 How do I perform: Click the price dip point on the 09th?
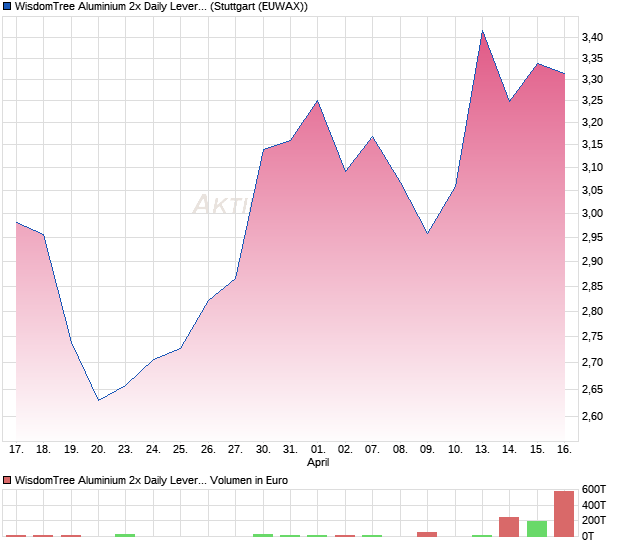click(x=427, y=234)
